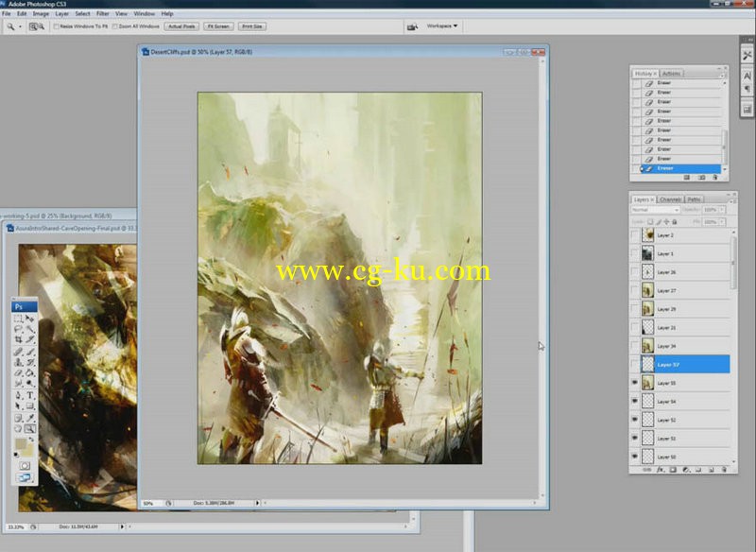
Task: Switch to the Actions tab
Action: click(671, 74)
